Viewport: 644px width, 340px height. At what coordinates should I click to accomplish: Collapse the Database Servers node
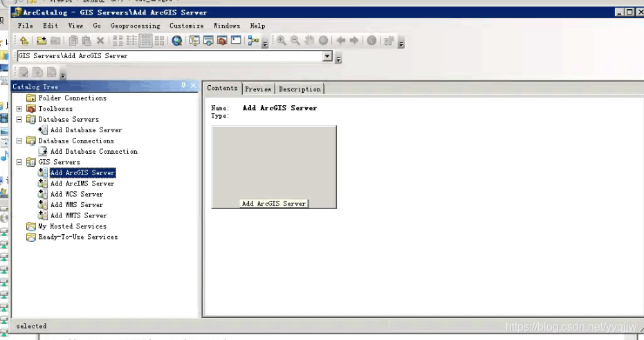(x=19, y=119)
